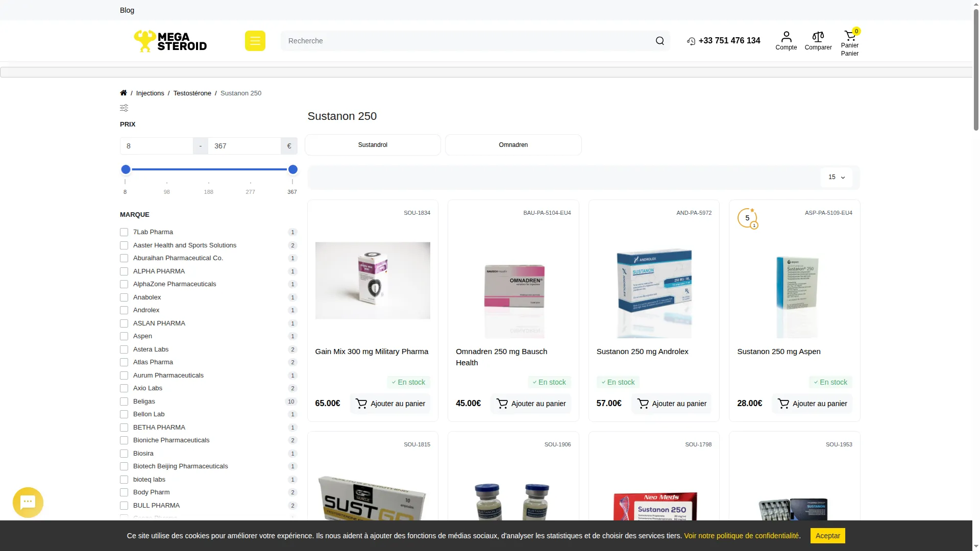
Task: Tick the Body Pharm brand checkbox
Action: click(124, 492)
